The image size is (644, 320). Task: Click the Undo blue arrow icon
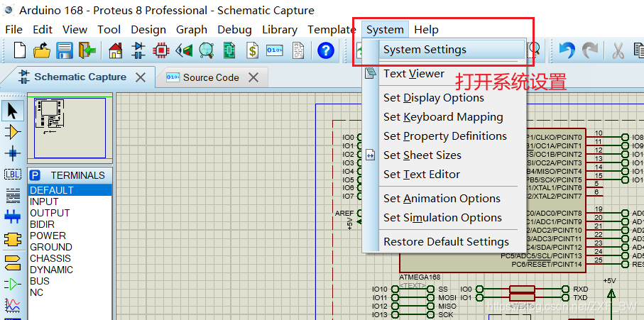pyautogui.click(x=567, y=50)
